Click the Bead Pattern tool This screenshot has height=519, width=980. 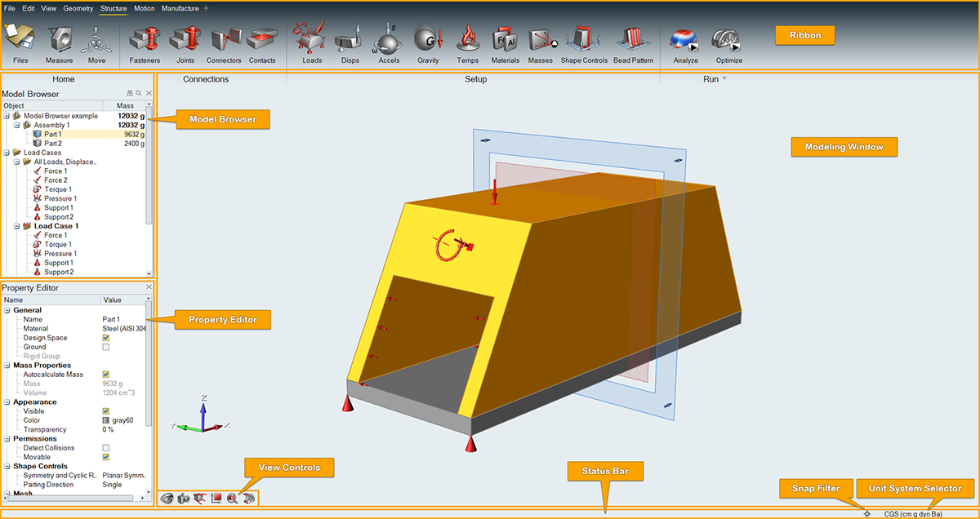click(633, 40)
